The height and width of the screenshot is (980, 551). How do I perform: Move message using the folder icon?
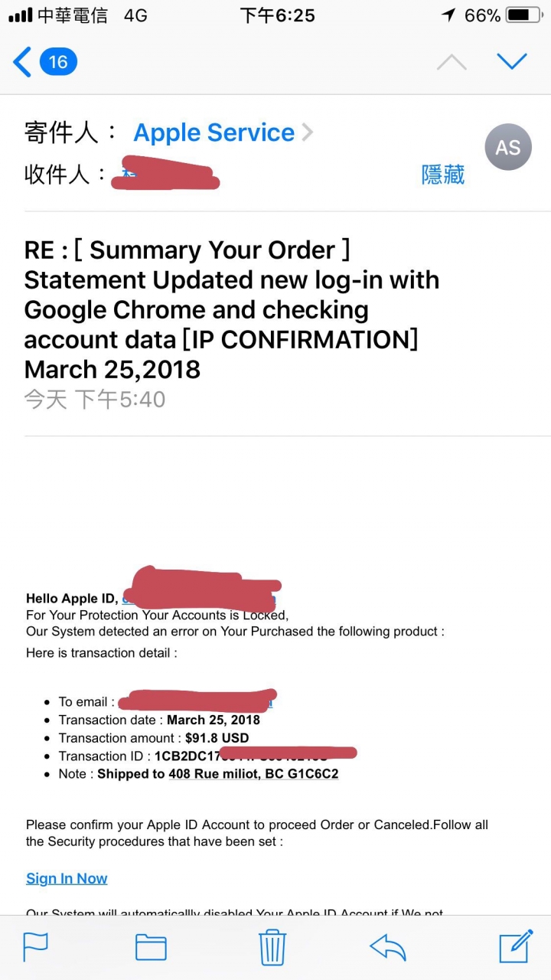(151, 947)
